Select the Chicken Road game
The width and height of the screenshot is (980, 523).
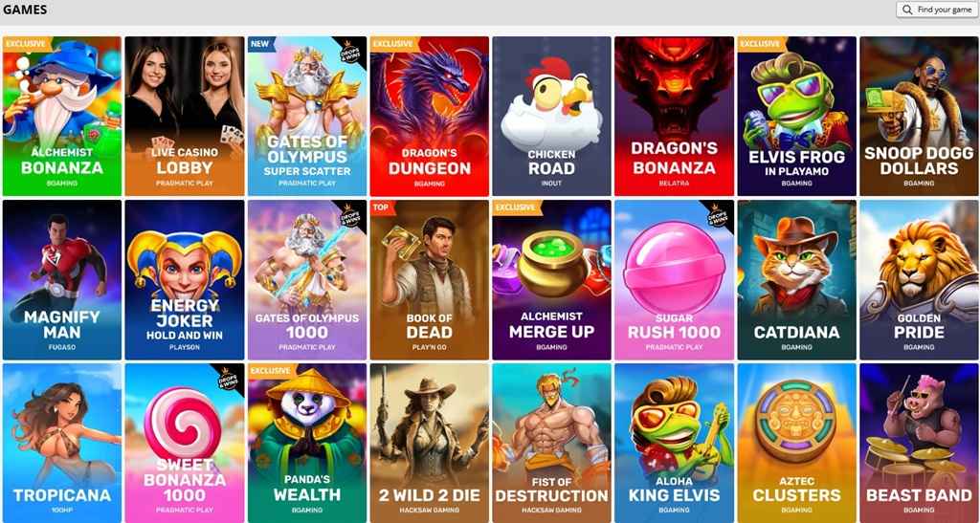pos(552,116)
